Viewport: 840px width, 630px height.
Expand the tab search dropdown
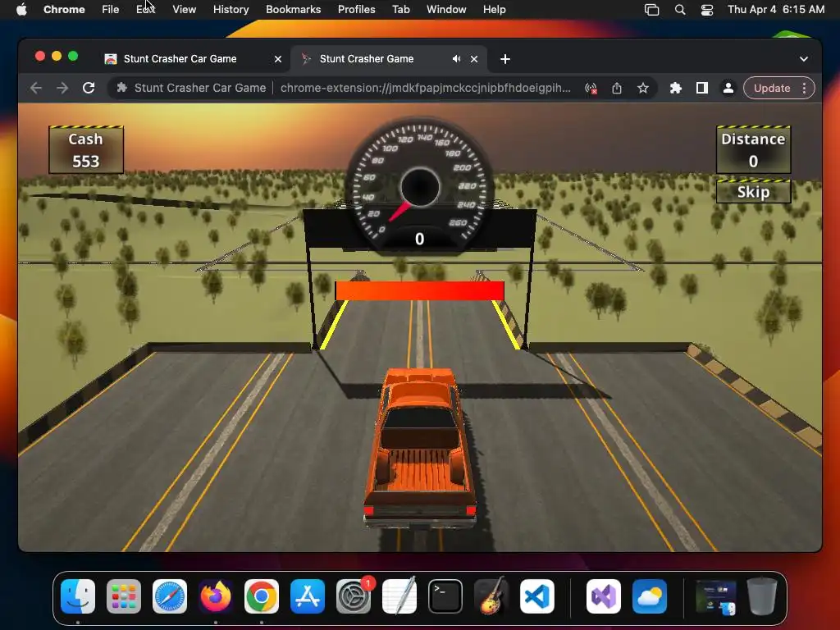point(804,59)
